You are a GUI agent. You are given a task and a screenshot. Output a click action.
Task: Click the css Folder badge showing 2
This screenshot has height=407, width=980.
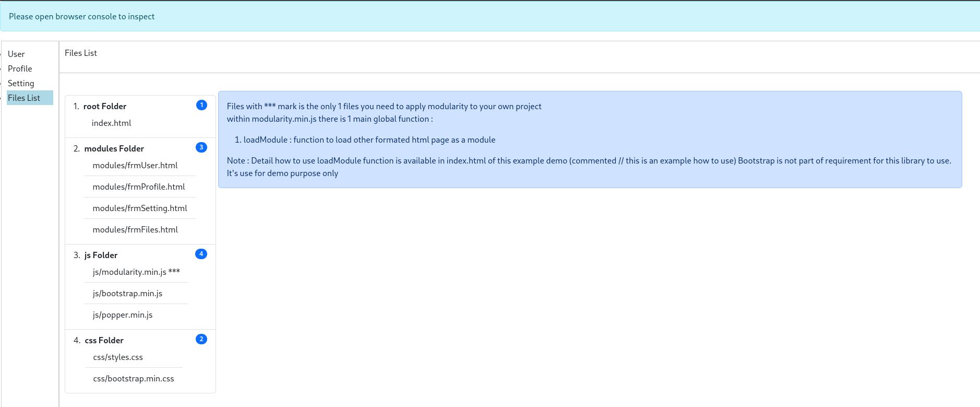(x=201, y=339)
